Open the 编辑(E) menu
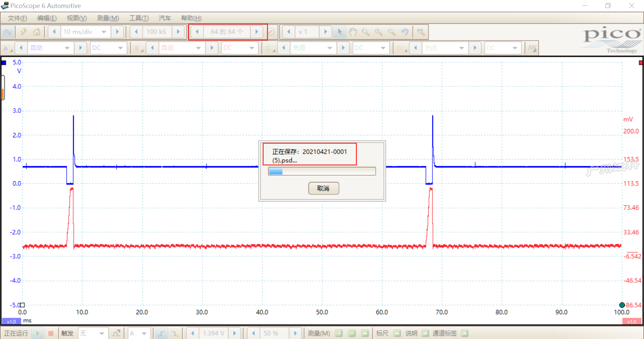 tap(47, 18)
